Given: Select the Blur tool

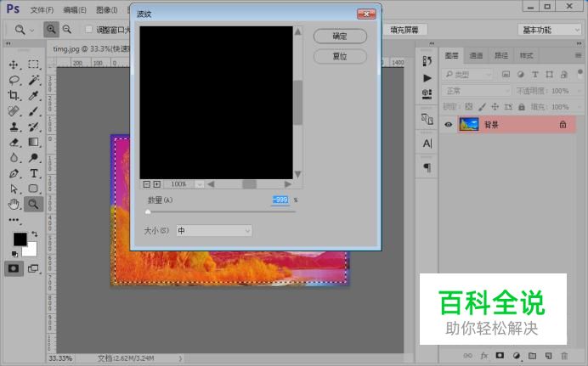Looking at the screenshot, I should coord(14,158).
